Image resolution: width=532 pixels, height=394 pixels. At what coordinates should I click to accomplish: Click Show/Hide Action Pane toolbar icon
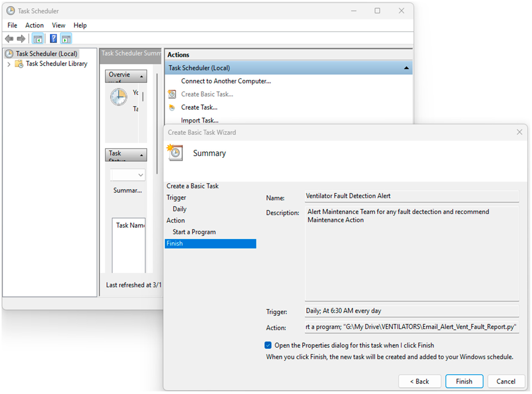tap(66, 39)
